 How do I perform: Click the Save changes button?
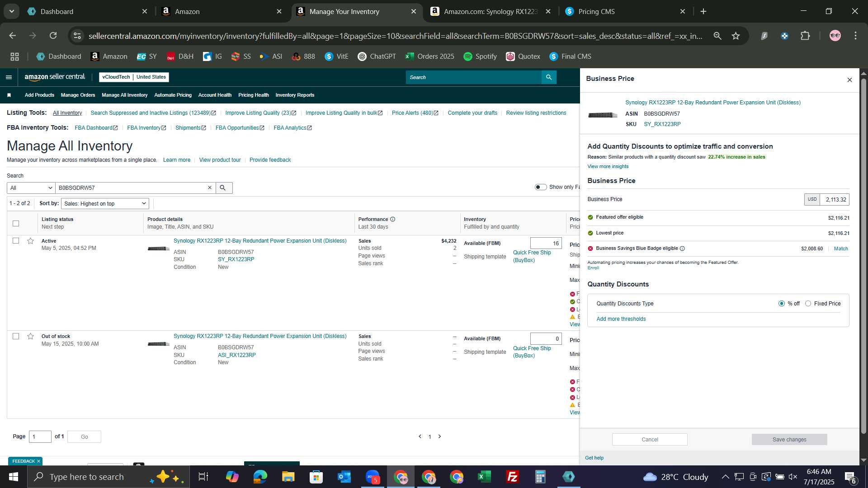pos(789,440)
